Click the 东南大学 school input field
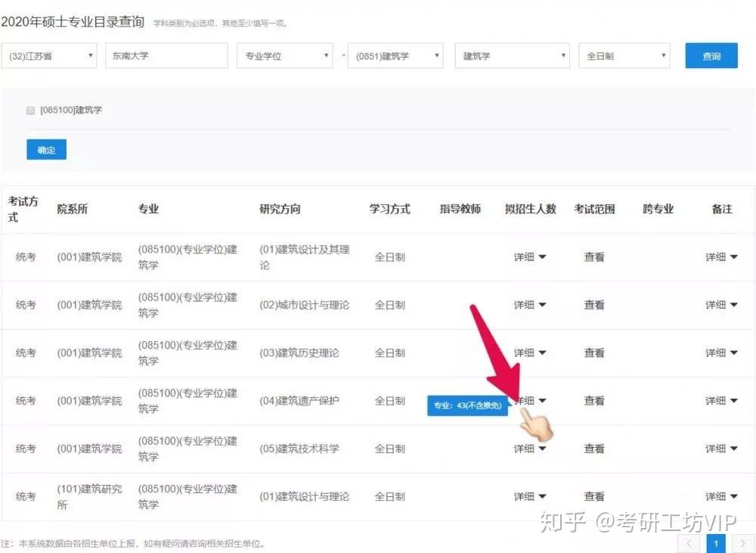The image size is (756, 553). click(166, 56)
